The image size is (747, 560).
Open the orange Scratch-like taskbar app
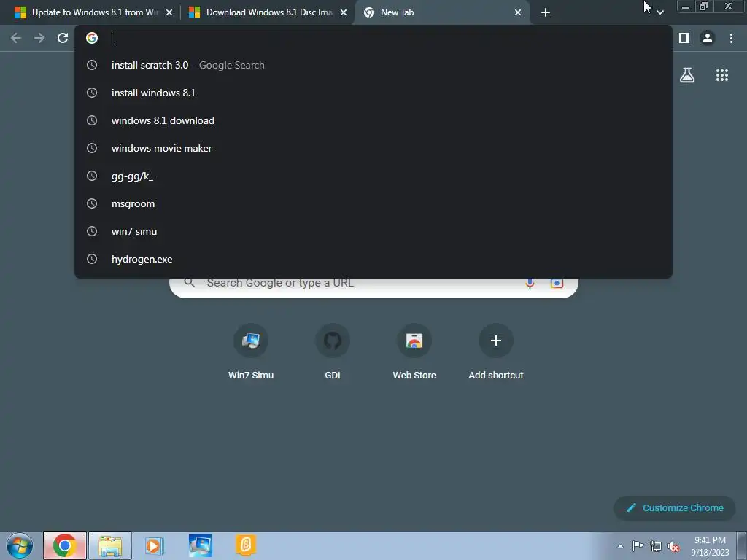tap(246, 545)
